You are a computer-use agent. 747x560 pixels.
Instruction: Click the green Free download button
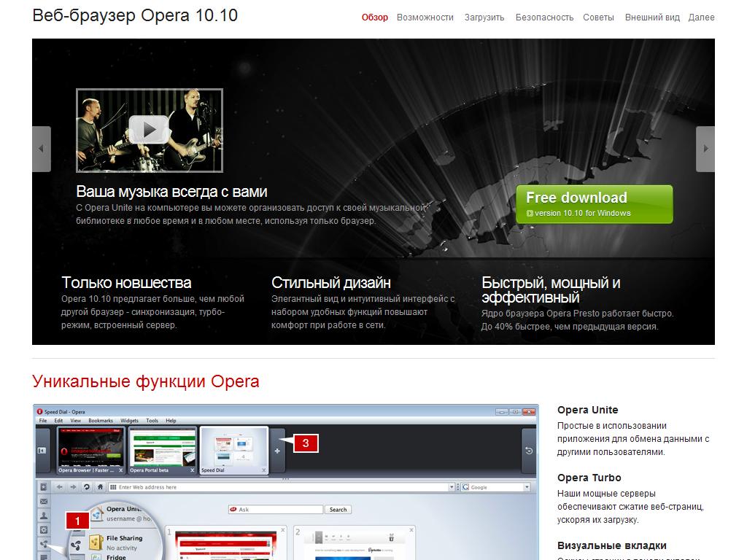click(x=594, y=204)
